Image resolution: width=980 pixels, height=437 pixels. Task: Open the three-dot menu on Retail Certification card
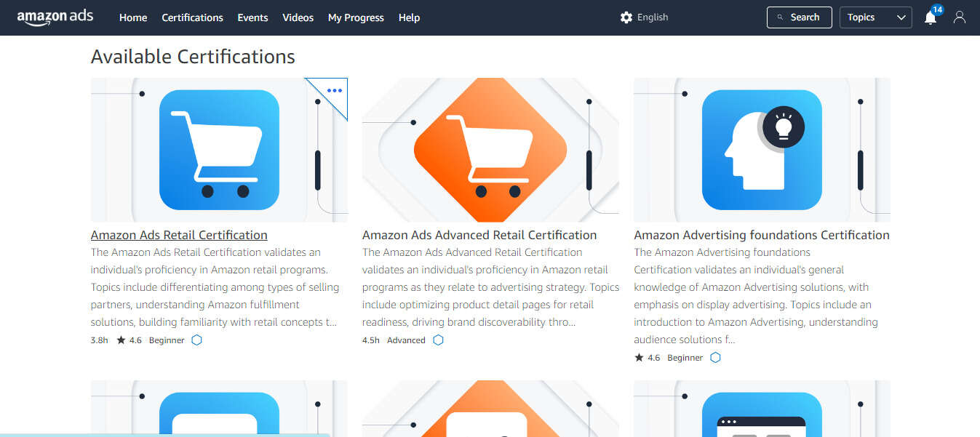335,91
